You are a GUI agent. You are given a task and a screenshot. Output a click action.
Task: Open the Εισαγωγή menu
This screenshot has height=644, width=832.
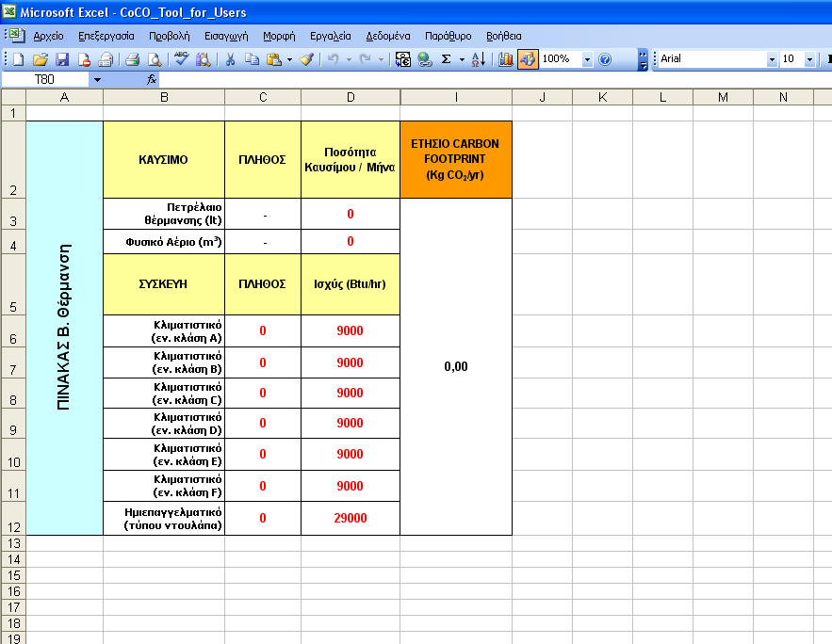(x=226, y=36)
